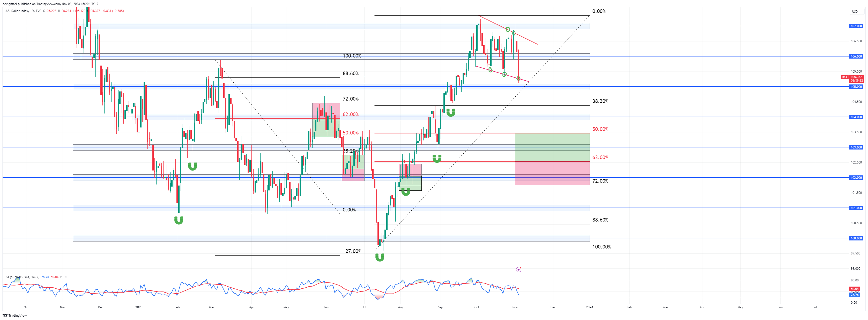
Task: Click the -0.833 (-0.78%) change value
Action: [113, 11]
